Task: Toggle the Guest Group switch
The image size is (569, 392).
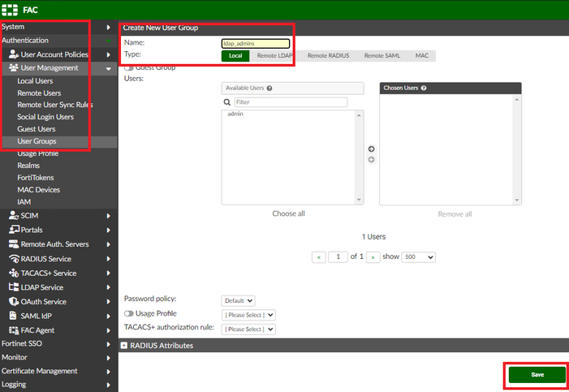Action: pyautogui.click(x=129, y=68)
